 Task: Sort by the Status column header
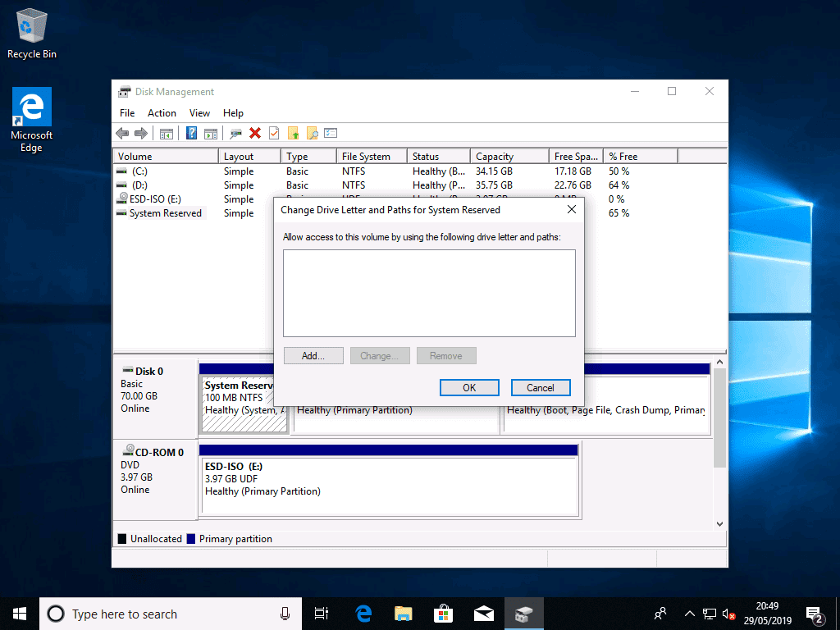click(x=439, y=157)
